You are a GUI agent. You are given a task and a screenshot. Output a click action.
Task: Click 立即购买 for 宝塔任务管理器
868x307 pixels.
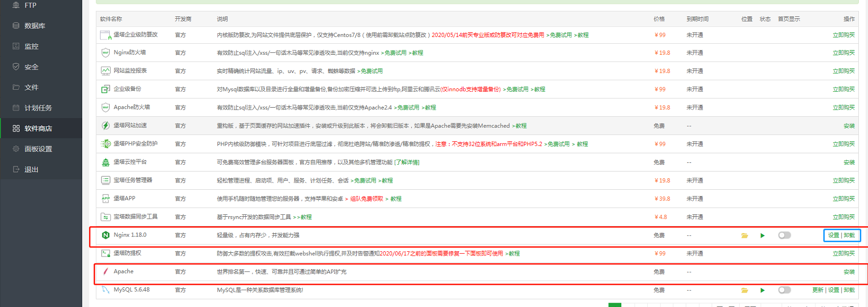click(843, 181)
